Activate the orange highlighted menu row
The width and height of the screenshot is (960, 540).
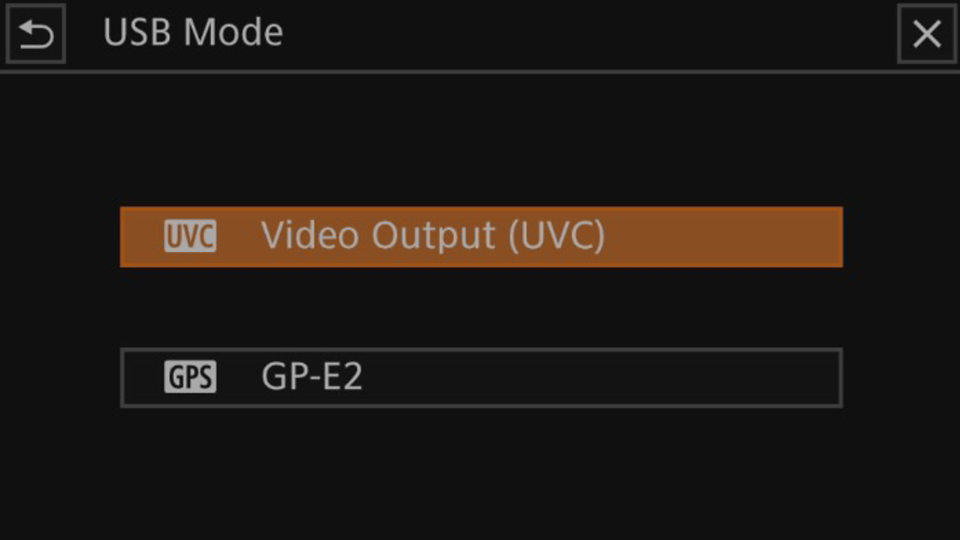(x=481, y=236)
